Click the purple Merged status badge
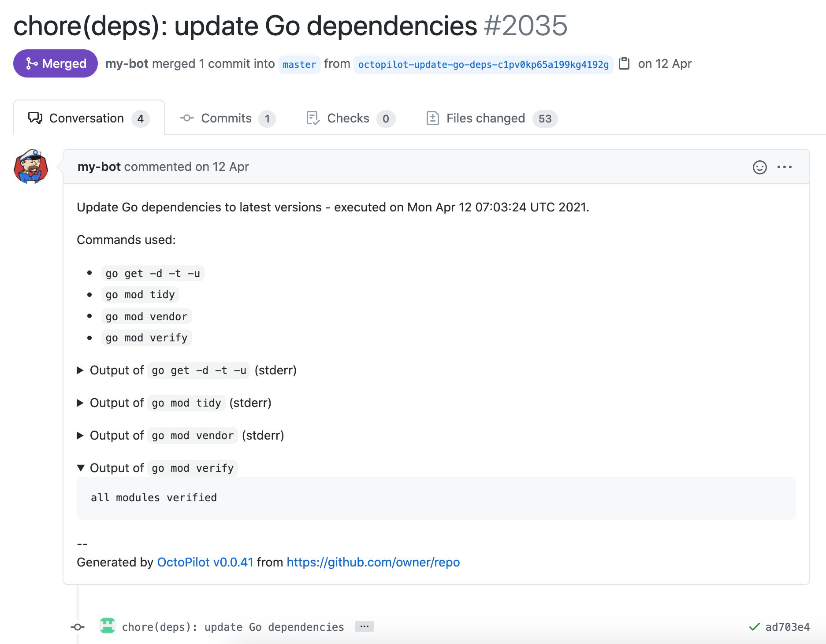This screenshot has height=644, width=826. (x=56, y=64)
